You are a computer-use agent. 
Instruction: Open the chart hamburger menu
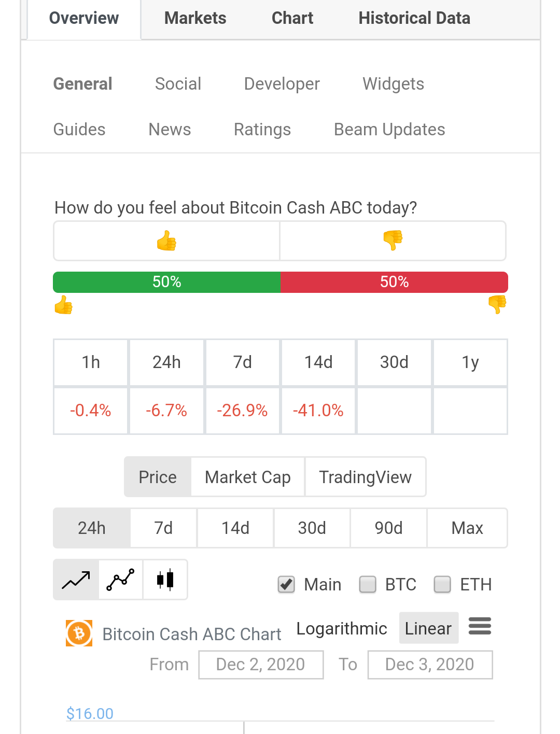pyautogui.click(x=480, y=626)
